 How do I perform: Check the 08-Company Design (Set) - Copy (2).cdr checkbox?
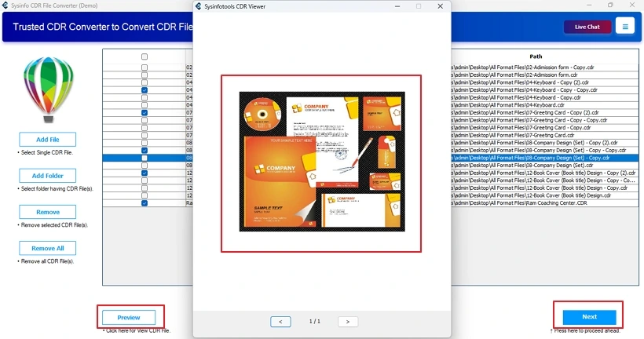coord(145,143)
